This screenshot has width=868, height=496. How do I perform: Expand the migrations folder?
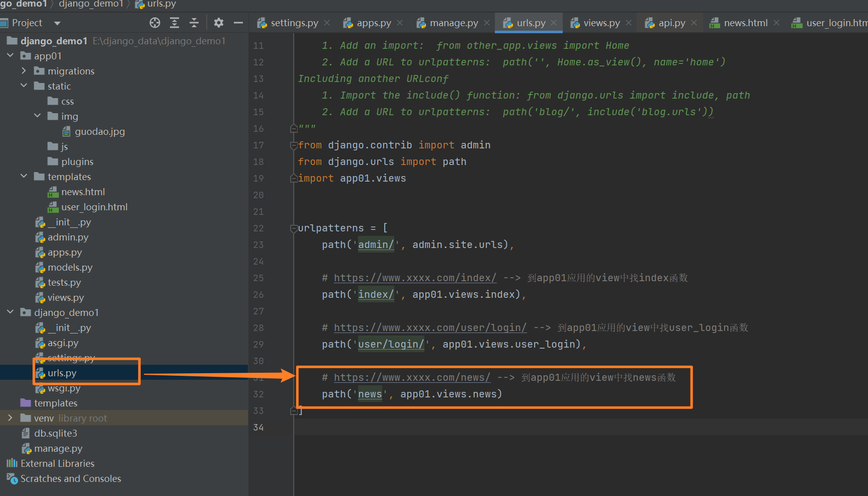pyautogui.click(x=24, y=71)
